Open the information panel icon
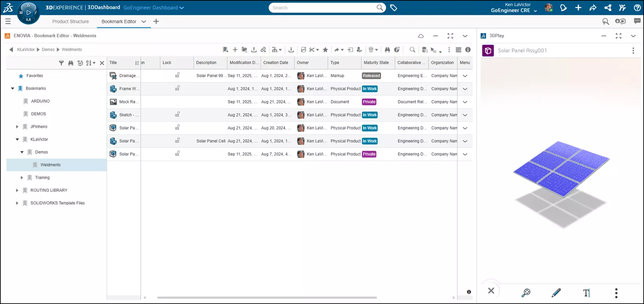The image size is (644, 304). coord(468,50)
